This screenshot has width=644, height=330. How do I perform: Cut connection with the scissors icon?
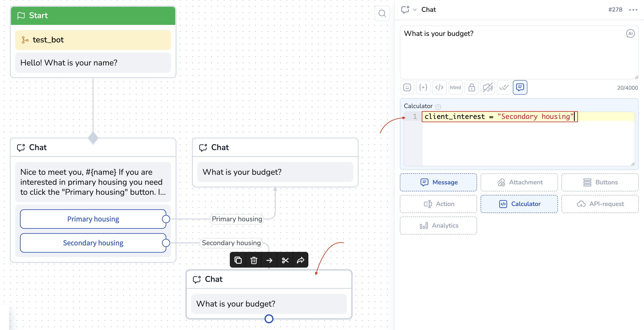(x=285, y=260)
